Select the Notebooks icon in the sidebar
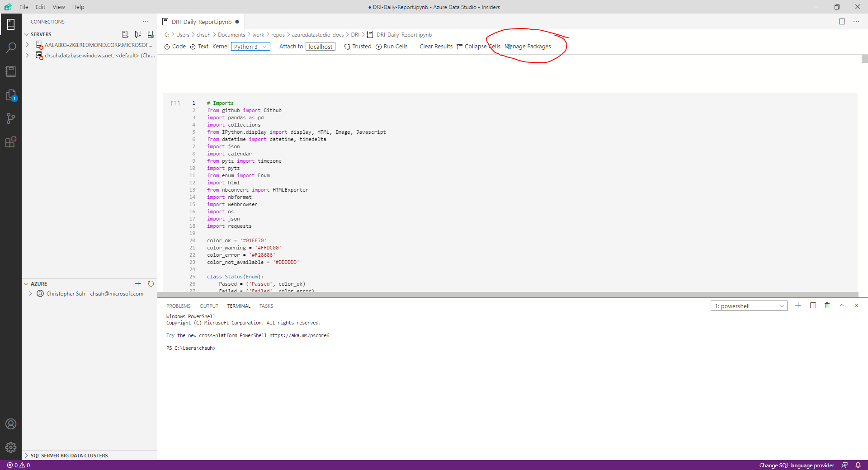Screen dimensions: 868x470 11,71
